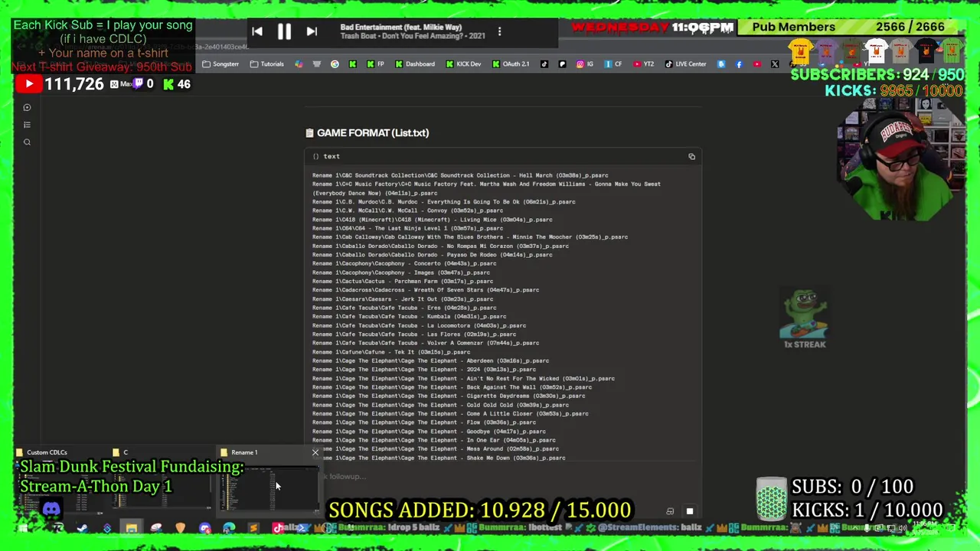Open the TikTok LIVE Center bookmark
Viewport: 980px width, 551px height.
point(685,64)
